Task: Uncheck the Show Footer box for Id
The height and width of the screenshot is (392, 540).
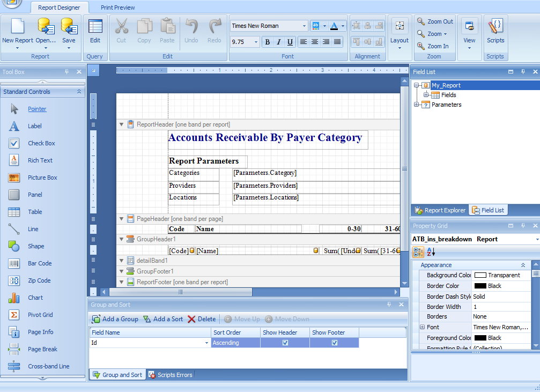Action: point(335,343)
